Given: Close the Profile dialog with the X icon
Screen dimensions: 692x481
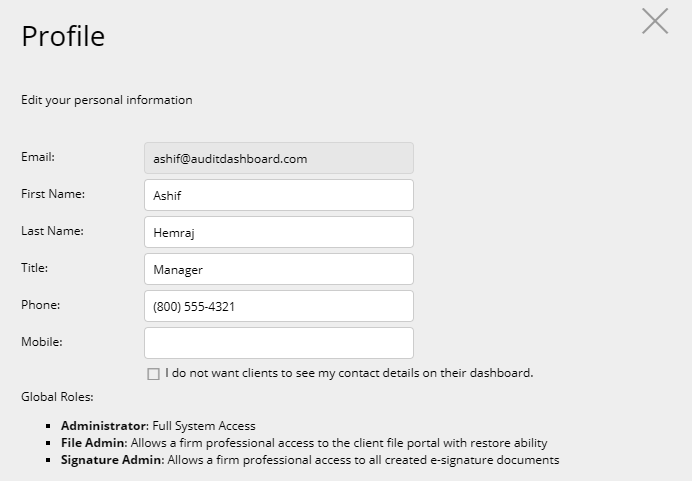Looking at the screenshot, I should (x=655, y=21).
